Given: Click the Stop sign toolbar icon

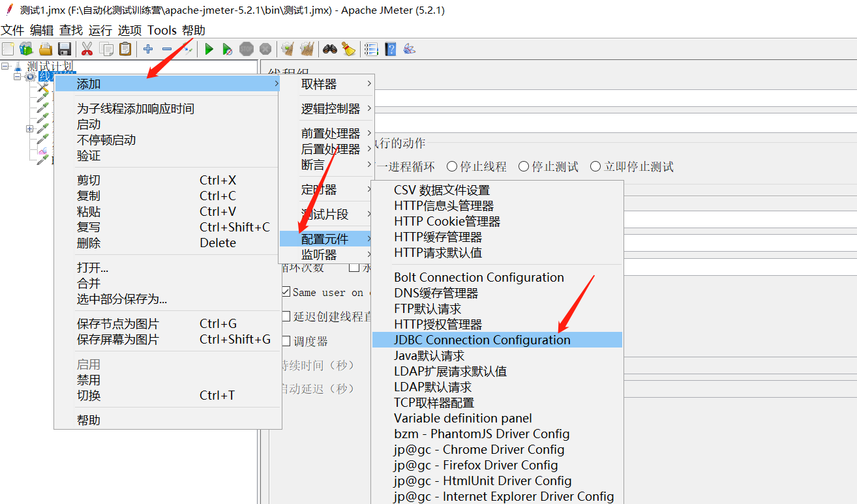Looking at the screenshot, I should pos(247,49).
